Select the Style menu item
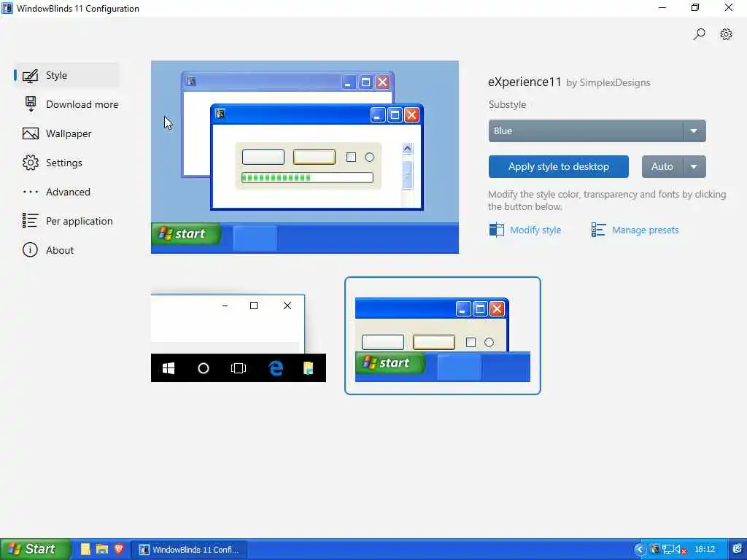The image size is (747, 560). (66, 75)
